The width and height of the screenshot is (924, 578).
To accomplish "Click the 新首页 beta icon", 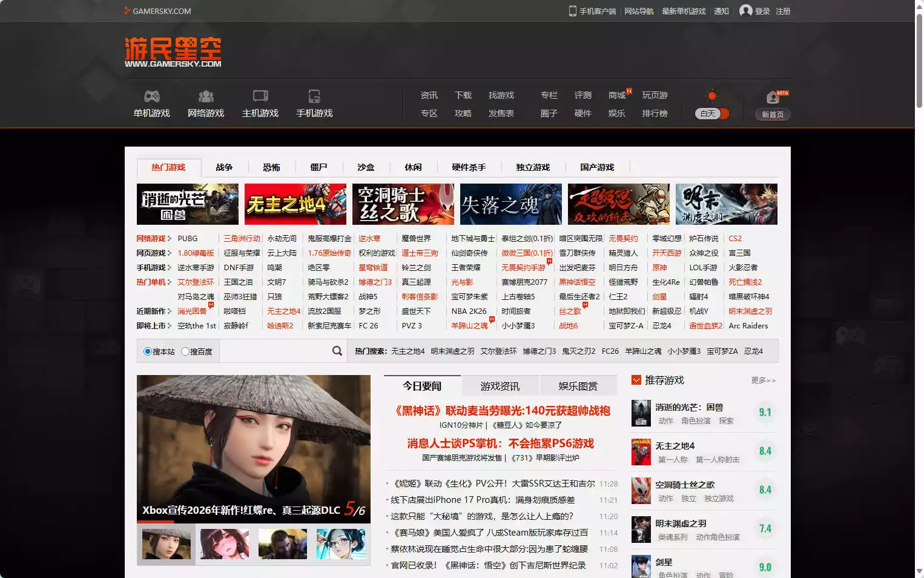I will (773, 97).
